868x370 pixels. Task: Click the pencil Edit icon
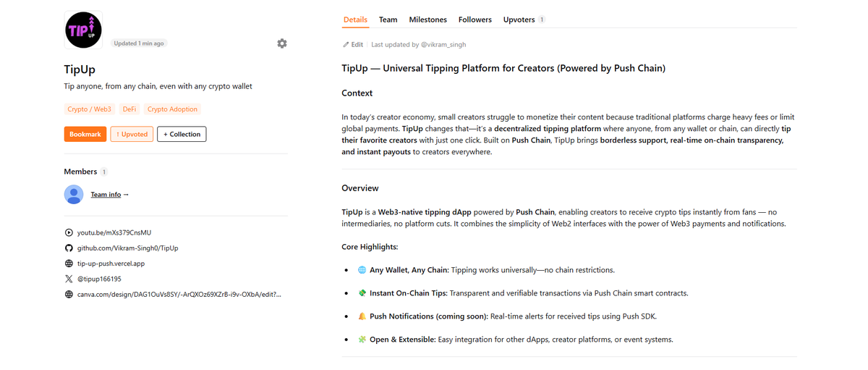pyautogui.click(x=346, y=45)
